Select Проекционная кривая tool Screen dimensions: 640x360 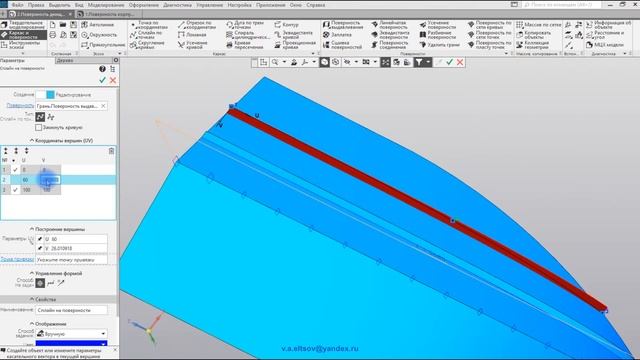[295, 45]
